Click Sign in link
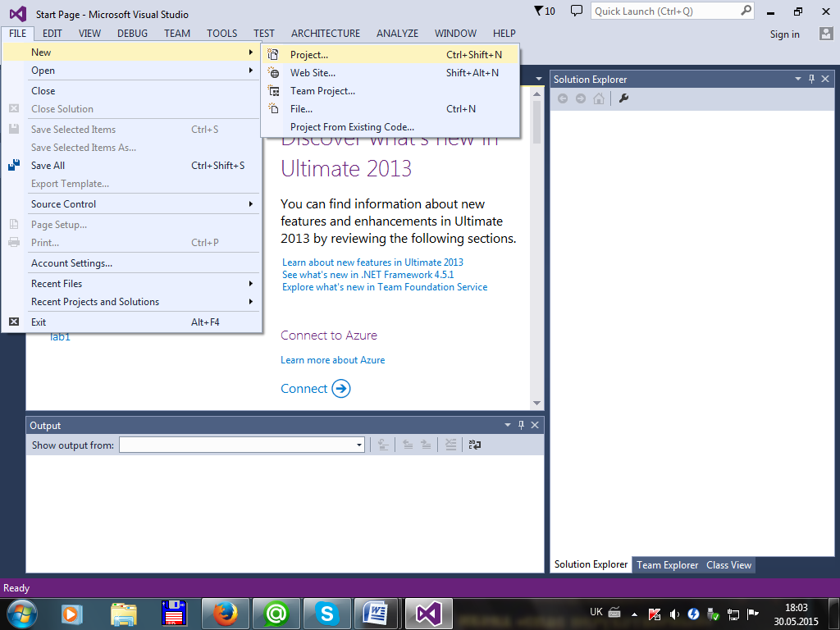 (x=784, y=34)
